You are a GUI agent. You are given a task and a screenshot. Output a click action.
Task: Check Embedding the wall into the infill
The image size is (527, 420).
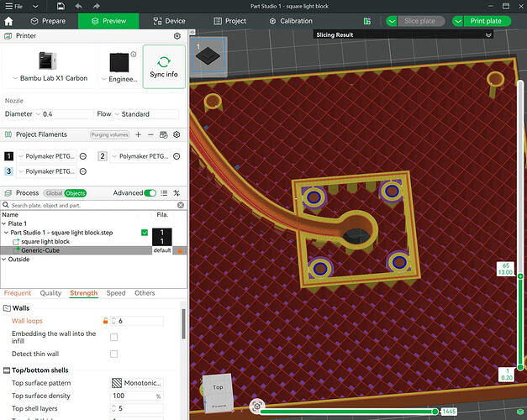(114, 337)
